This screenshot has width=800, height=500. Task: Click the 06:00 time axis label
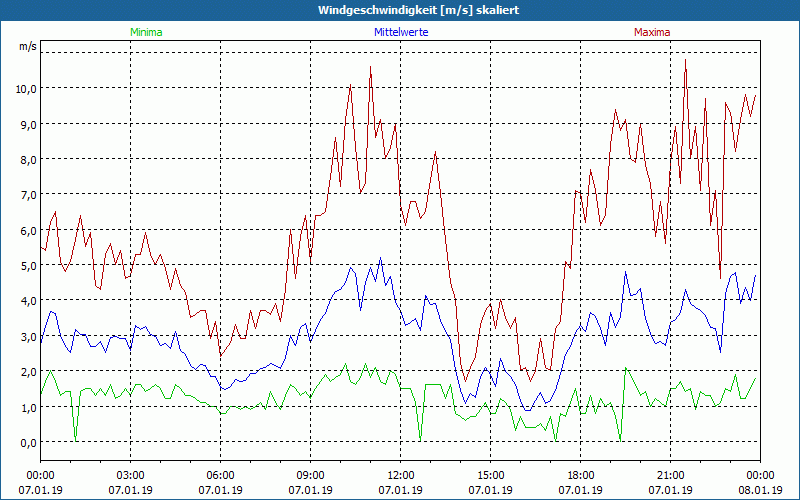(220, 476)
